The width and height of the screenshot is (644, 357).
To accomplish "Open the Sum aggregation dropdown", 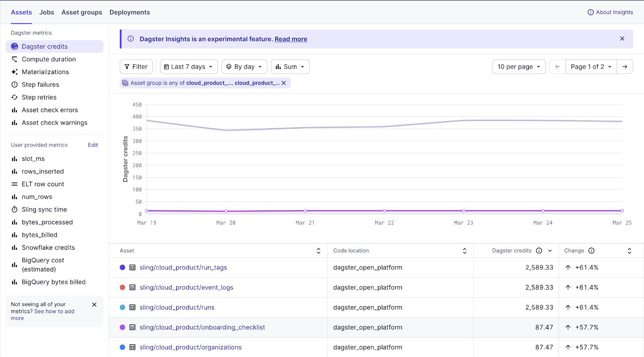I will point(290,67).
